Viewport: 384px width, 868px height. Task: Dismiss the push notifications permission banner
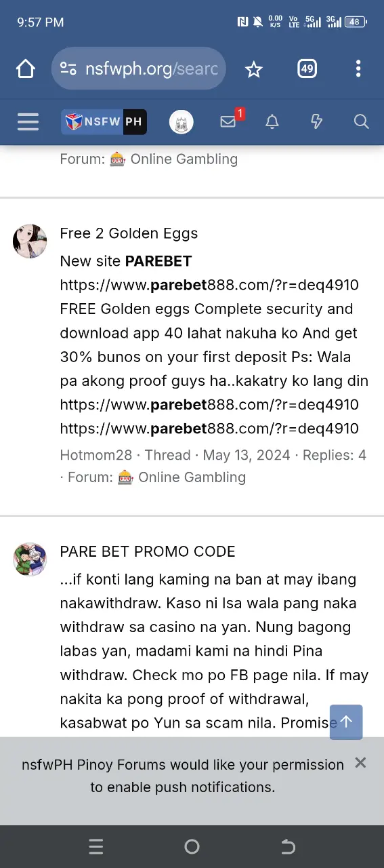coord(360,763)
